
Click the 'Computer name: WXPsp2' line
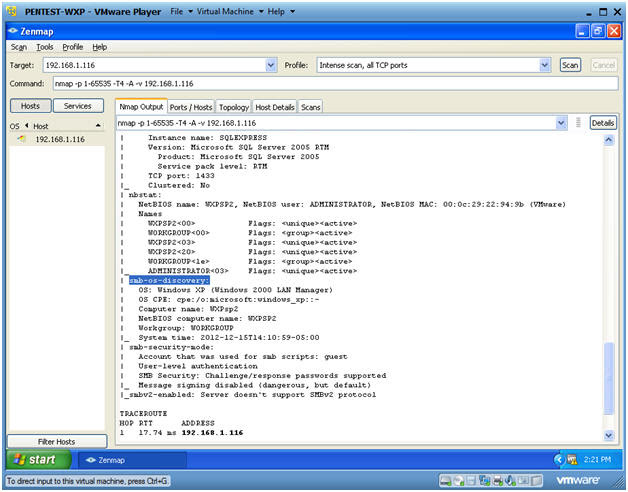pos(188,309)
